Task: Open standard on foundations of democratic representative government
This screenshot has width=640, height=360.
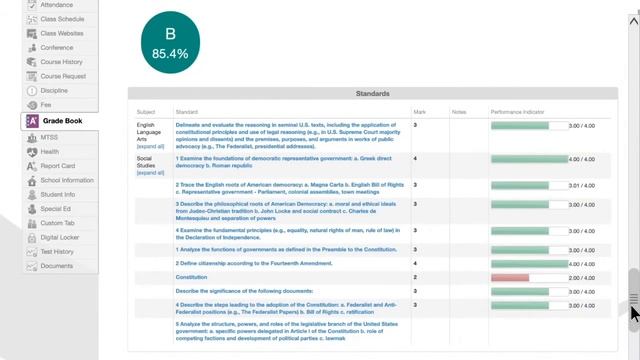Action: pos(284,162)
